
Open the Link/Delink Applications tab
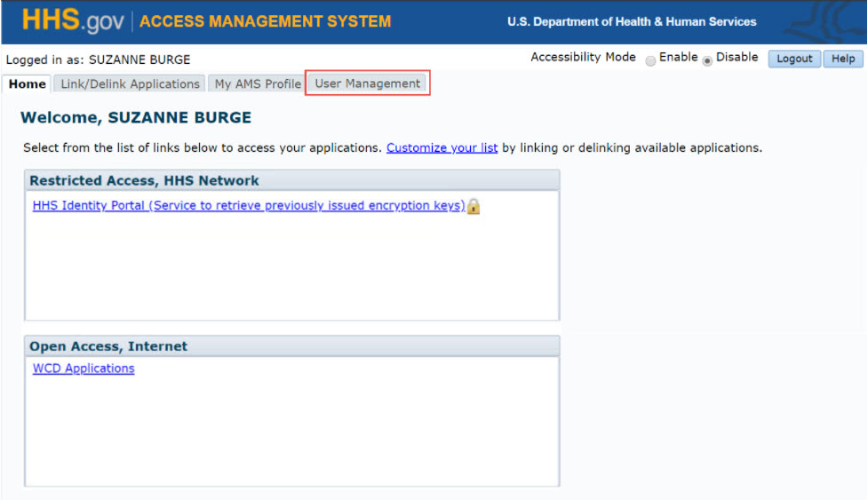130,83
